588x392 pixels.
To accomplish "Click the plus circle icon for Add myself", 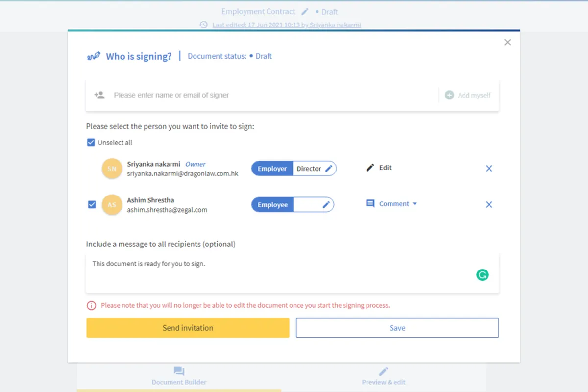I will [x=449, y=95].
